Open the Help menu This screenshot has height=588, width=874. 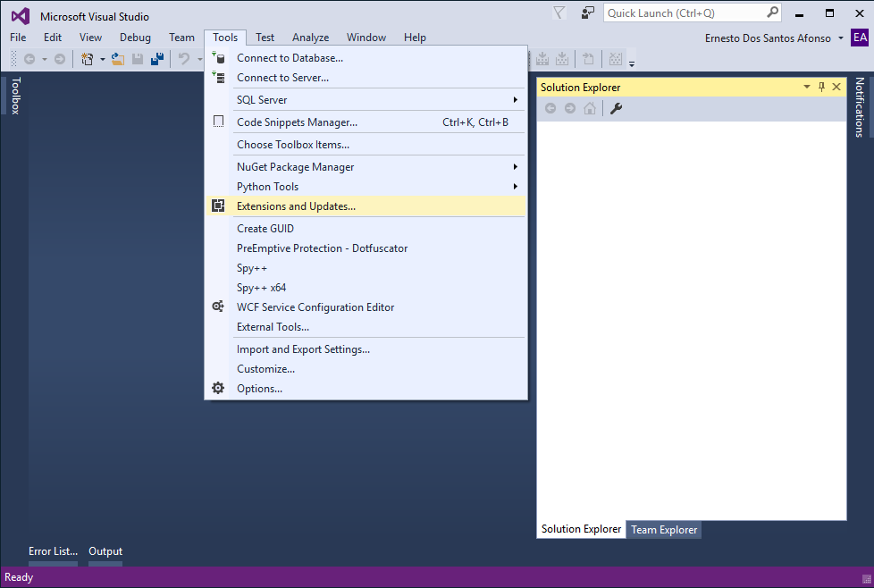tap(415, 38)
